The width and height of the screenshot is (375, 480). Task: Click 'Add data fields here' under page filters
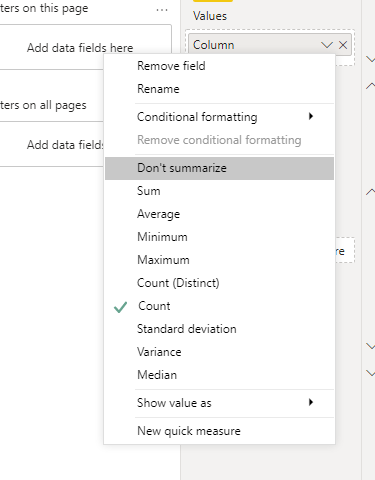coord(80,48)
